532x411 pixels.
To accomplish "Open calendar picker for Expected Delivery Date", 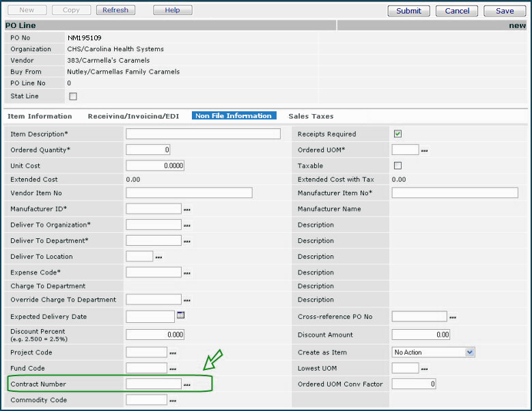I will [181, 315].
